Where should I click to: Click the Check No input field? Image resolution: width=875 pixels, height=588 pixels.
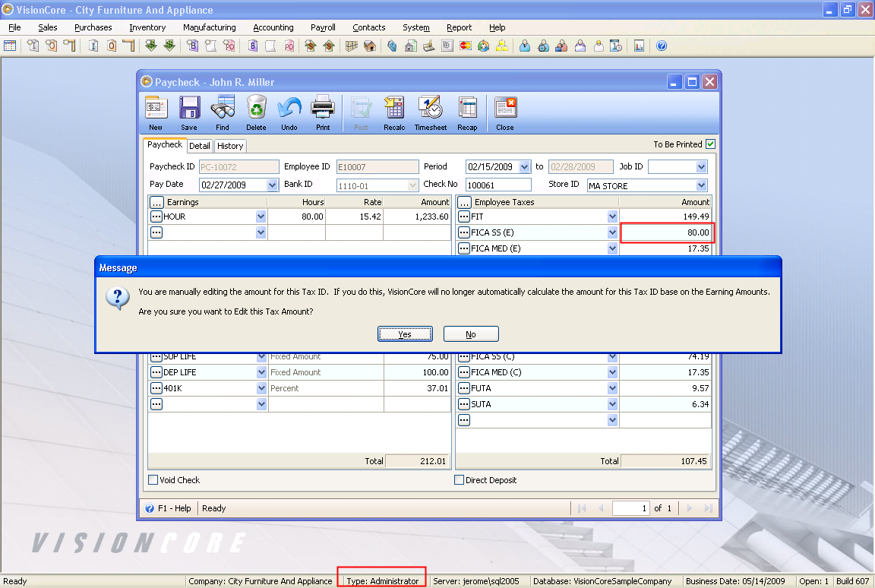click(x=498, y=185)
